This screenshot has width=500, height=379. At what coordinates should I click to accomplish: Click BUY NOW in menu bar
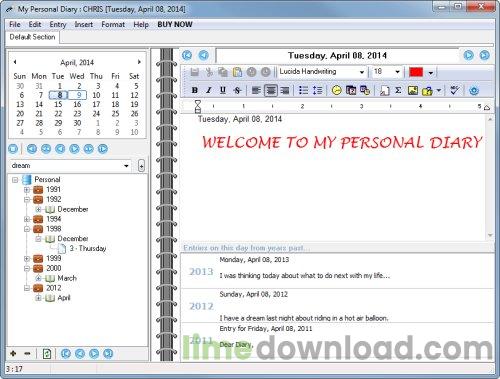point(175,24)
